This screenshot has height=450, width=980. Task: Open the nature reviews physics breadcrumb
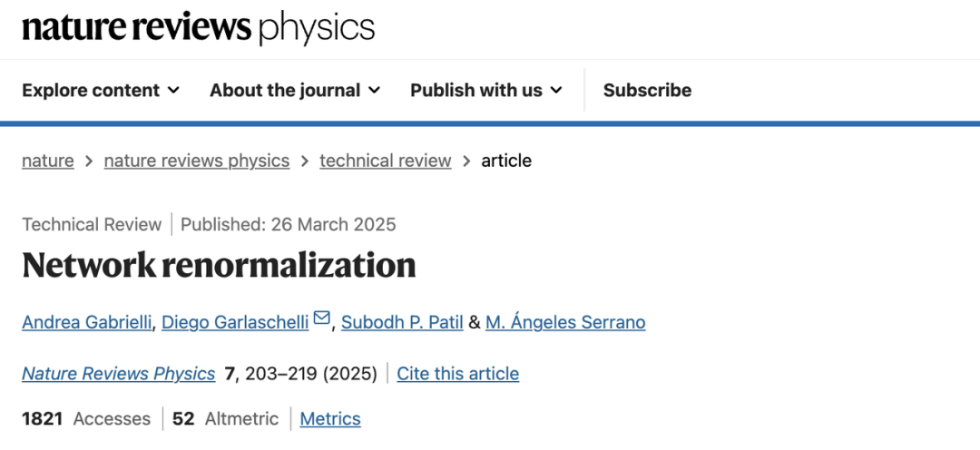pos(197,161)
